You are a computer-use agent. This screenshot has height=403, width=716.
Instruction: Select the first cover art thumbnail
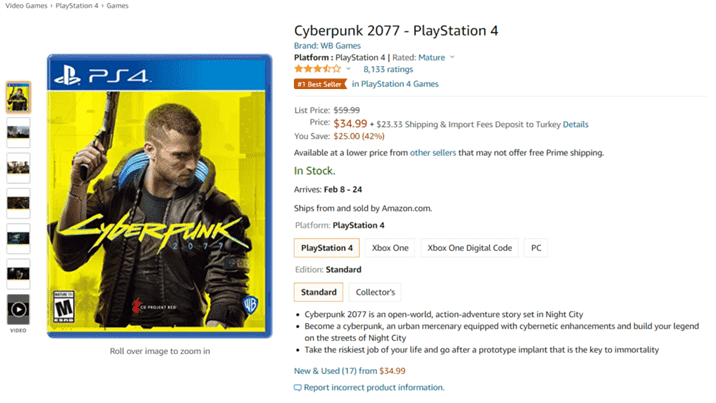coord(18,97)
